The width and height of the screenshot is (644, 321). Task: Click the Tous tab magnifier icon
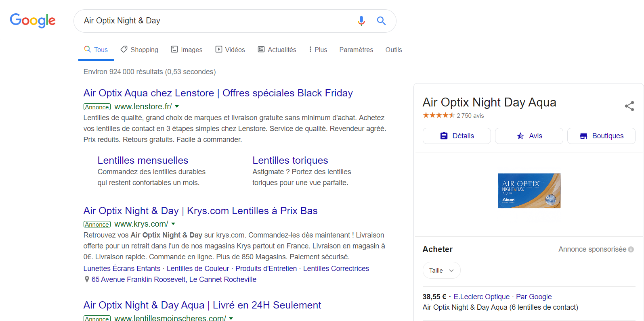click(87, 49)
